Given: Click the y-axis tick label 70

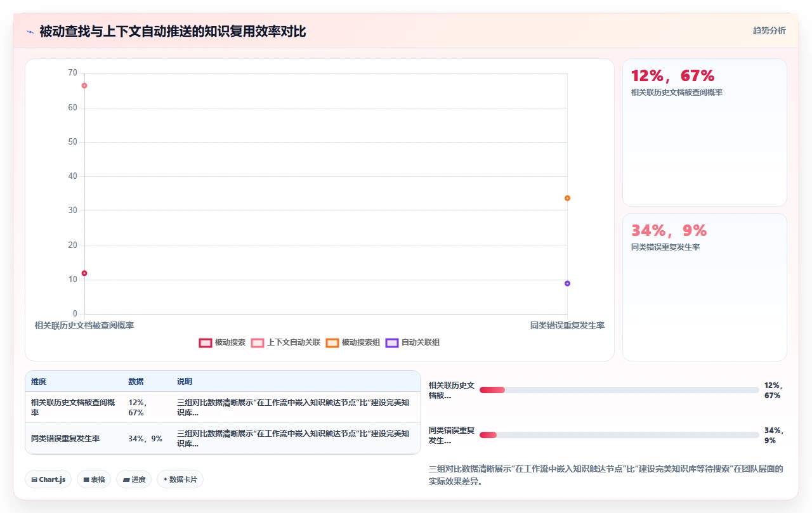Looking at the screenshot, I should click(72, 73).
